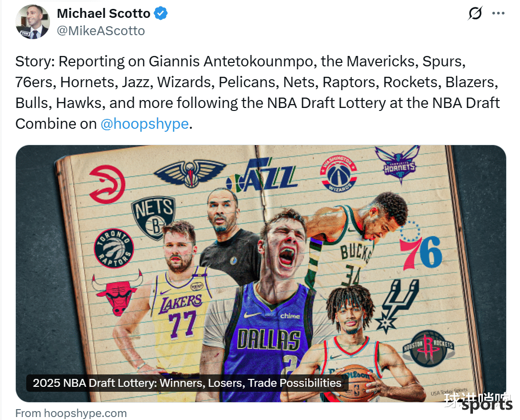The width and height of the screenshot is (520, 420).
Task: Click the Toronto Raptors round logo
Action: [114, 248]
